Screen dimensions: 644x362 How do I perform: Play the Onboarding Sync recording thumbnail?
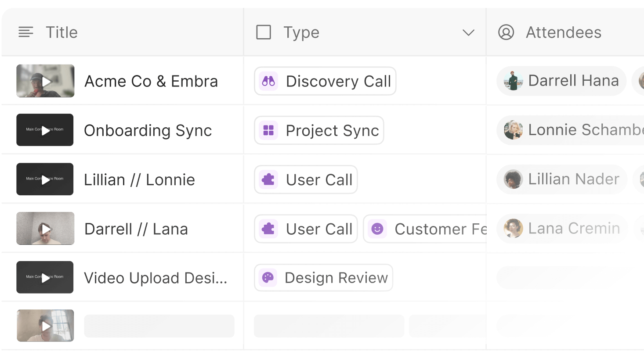[45, 130]
